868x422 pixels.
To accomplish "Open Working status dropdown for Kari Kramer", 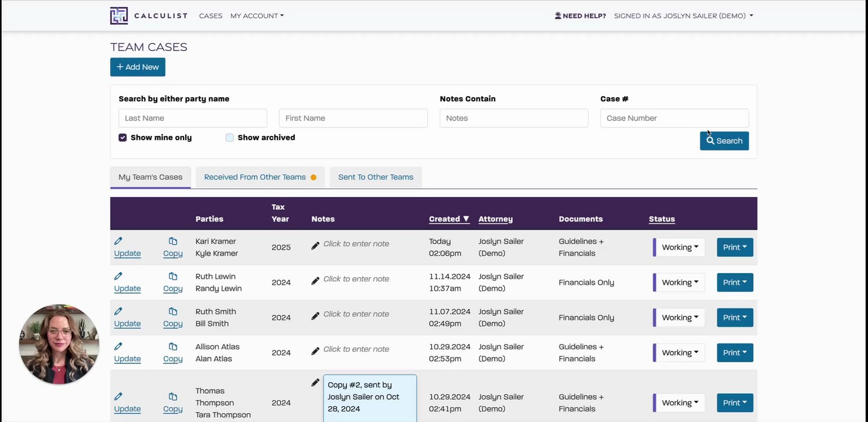I will (680, 247).
